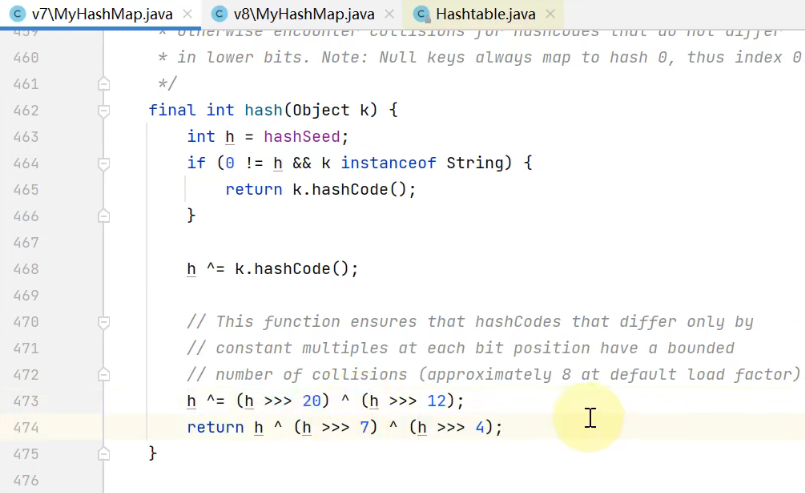Collapse the if block end fold at line 466
Screen dimensions: 805x493
pyautogui.click(x=104, y=216)
